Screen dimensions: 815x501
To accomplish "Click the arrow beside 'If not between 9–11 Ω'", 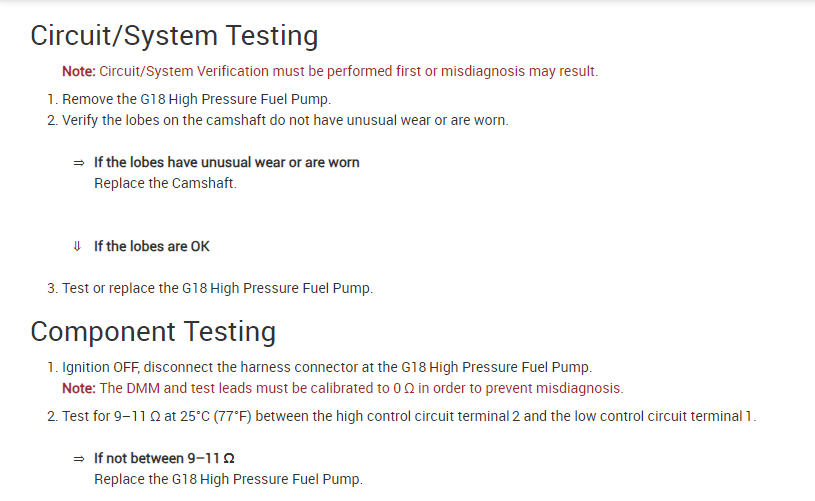I will pos(78,458).
